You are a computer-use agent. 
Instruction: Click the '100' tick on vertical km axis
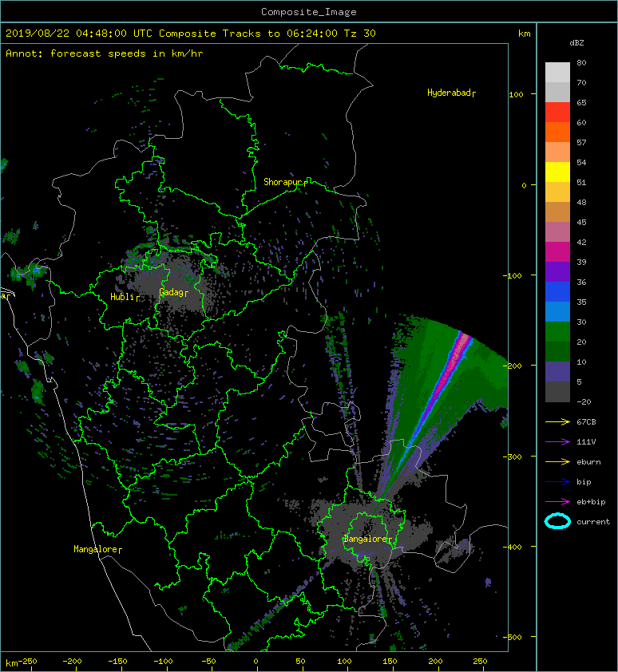[x=516, y=95]
